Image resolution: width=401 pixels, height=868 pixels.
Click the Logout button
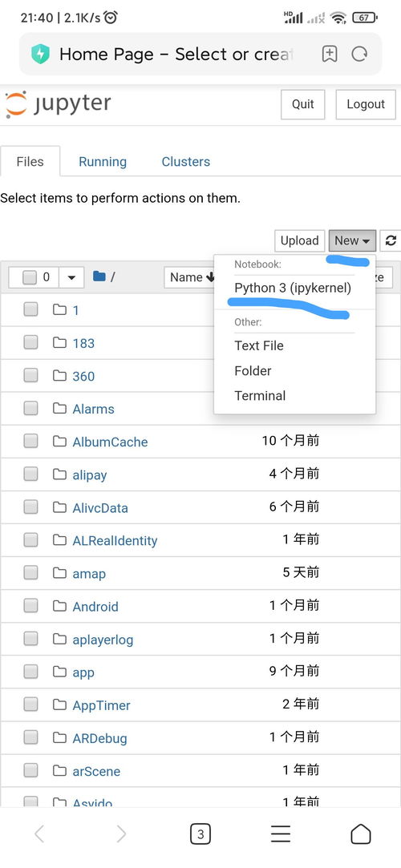point(366,104)
